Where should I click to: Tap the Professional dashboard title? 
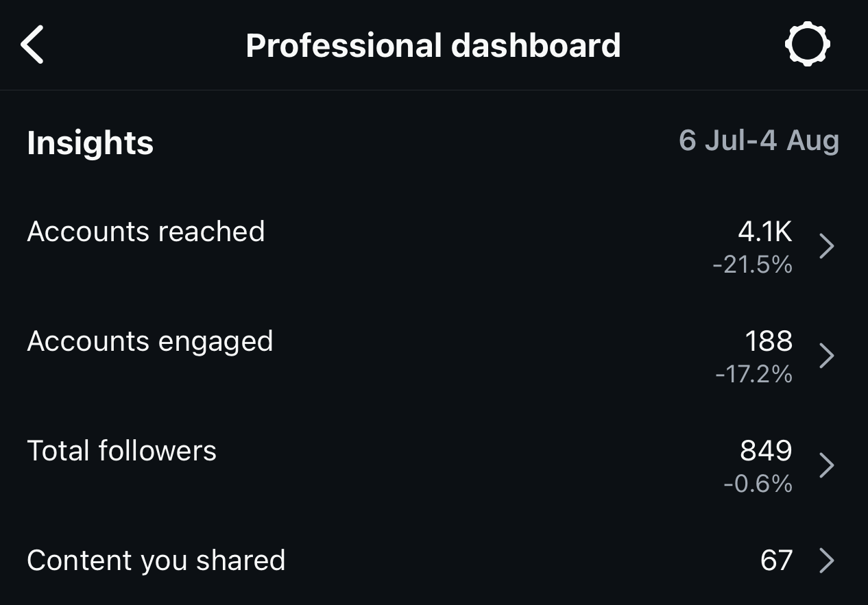coord(433,46)
